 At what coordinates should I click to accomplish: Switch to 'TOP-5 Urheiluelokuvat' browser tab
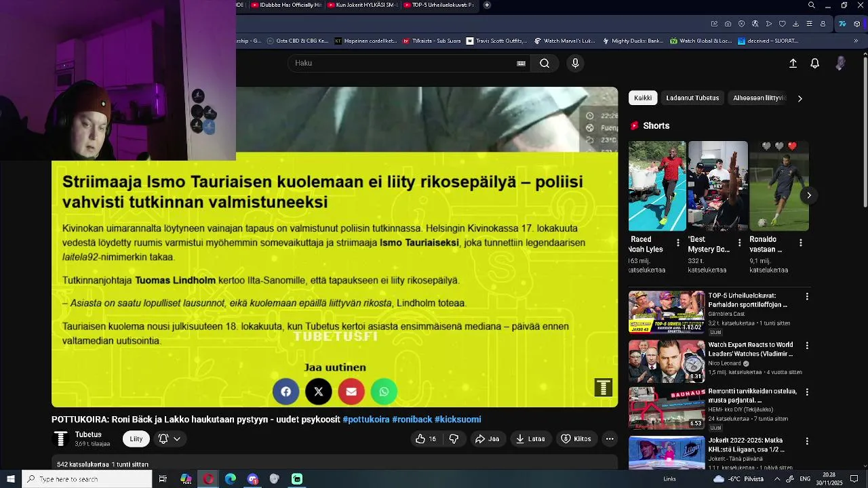[x=439, y=5]
